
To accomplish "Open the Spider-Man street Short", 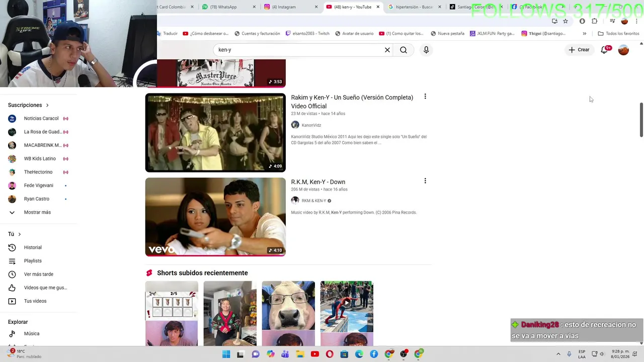I will pyautogui.click(x=347, y=313).
